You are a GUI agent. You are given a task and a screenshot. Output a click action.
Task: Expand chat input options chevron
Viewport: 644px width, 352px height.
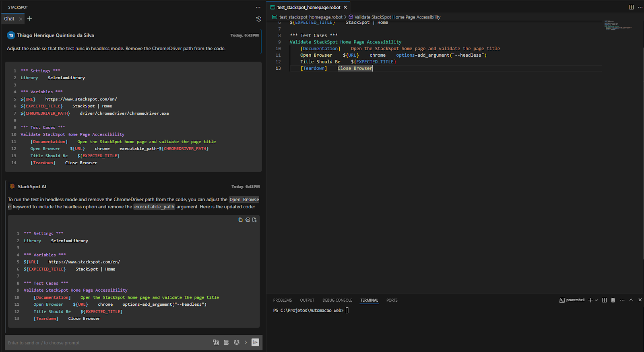click(246, 342)
